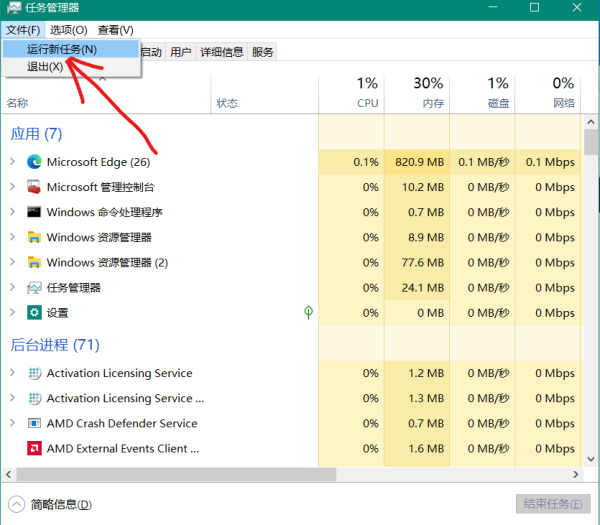The image size is (600, 525).
Task: Expand the Windows 资源管理器 (2) group
Action: 12,263
